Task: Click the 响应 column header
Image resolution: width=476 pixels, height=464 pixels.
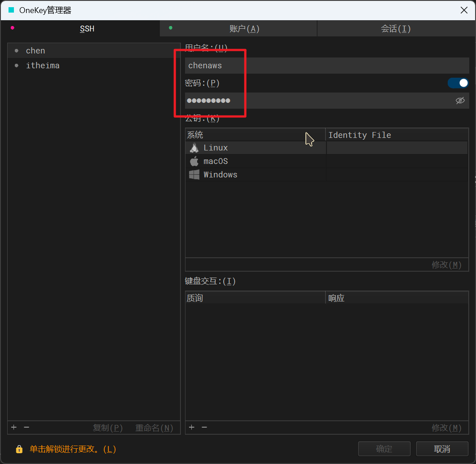Action: point(397,298)
